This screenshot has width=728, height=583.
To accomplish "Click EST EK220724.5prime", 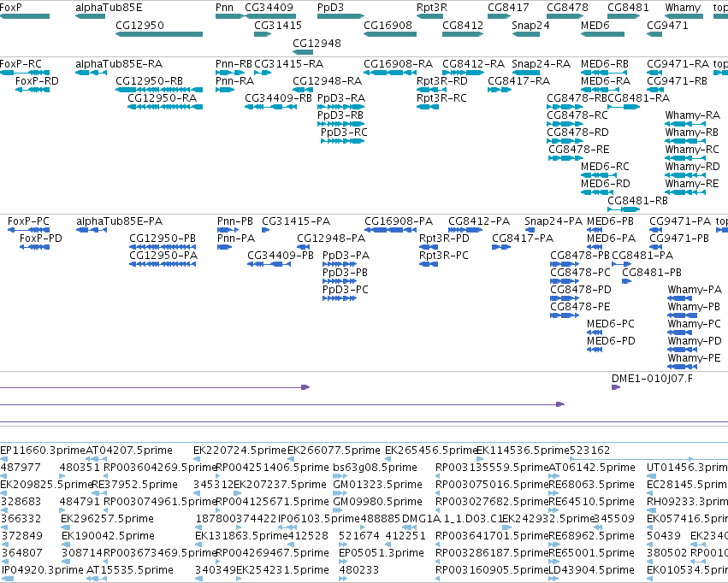I will pos(240,450).
